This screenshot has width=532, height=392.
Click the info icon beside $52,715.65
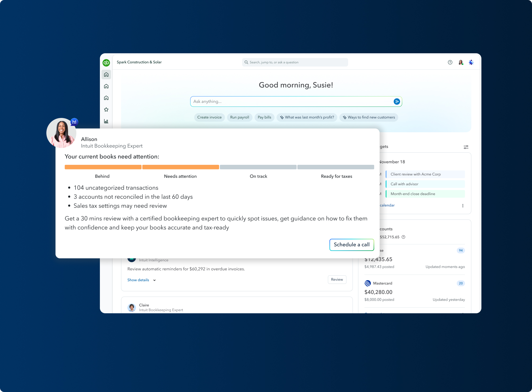404,237
